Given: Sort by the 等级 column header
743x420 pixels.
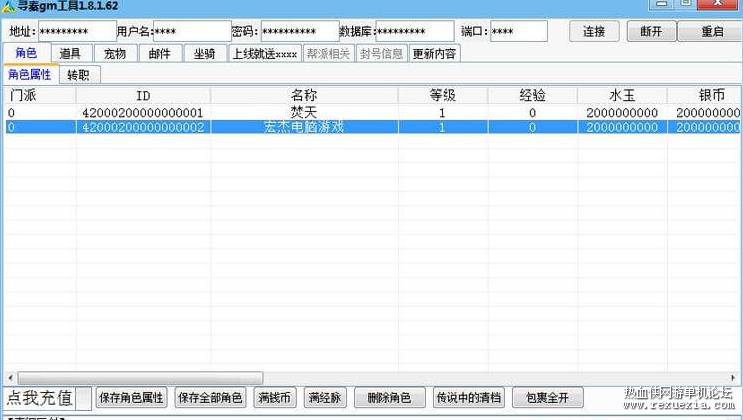Looking at the screenshot, I should 443,95.
